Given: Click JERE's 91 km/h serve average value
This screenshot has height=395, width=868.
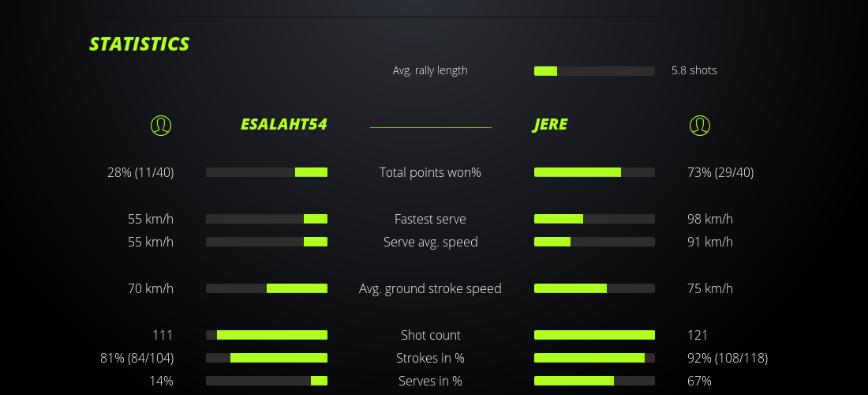Looking at the screenshot, I should click(x=710, y=242).
